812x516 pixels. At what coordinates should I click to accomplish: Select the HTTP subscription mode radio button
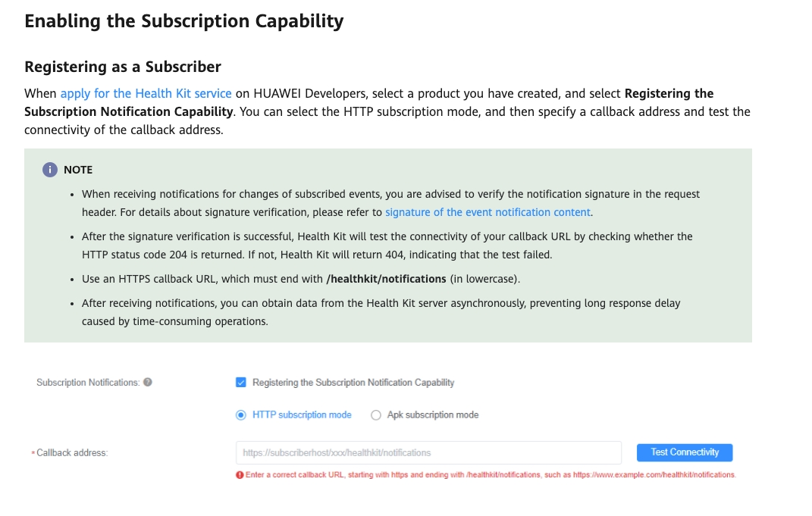pos(241,415)
